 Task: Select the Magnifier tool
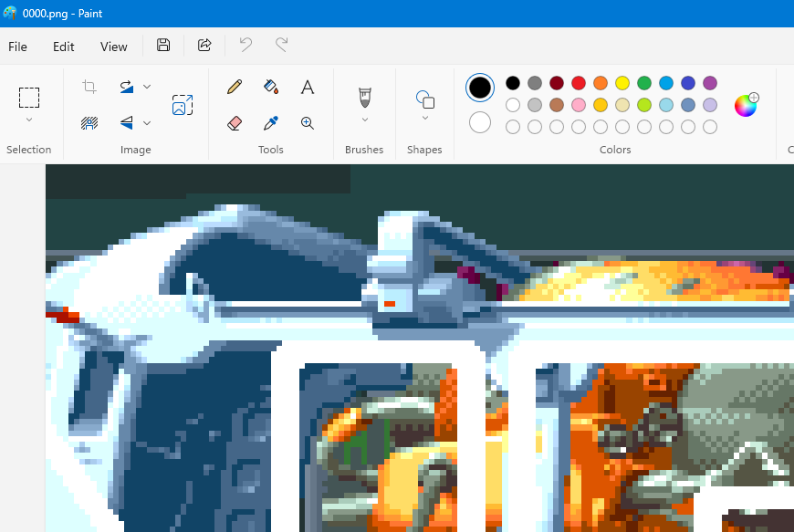(308, 123)
